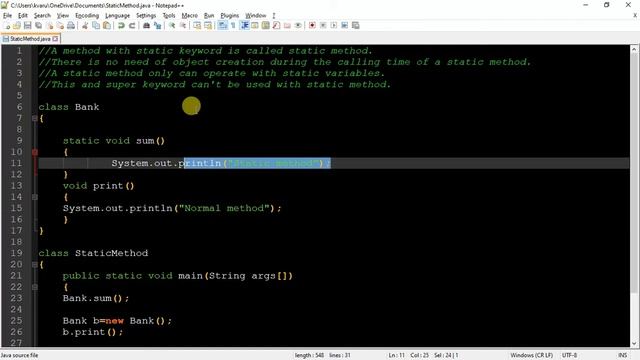The width and height of the screenshot is (640, 360).
Task: Open the Folder as Workspace toolbar icon
Action: tap(288, 25)
